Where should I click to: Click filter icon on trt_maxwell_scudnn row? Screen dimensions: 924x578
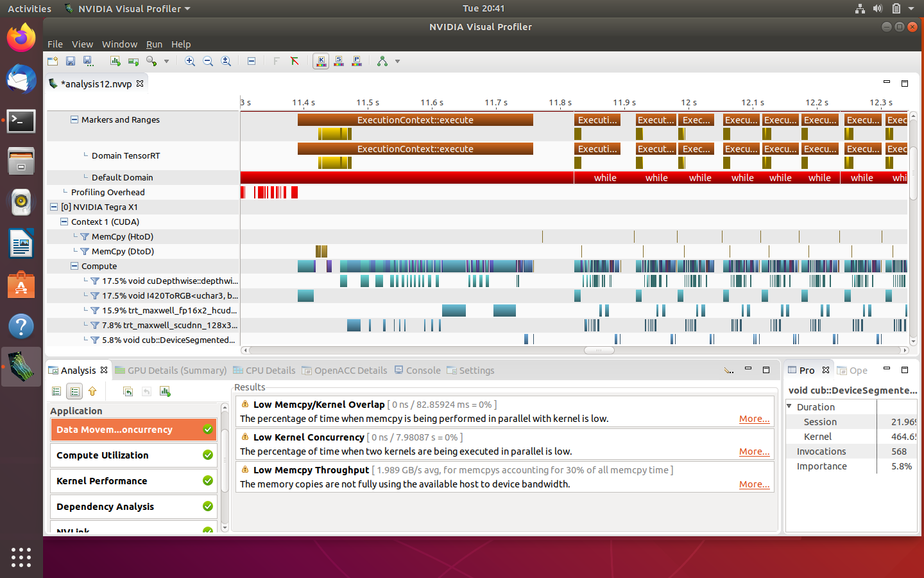pyautogui.click(x=95, y=325)
